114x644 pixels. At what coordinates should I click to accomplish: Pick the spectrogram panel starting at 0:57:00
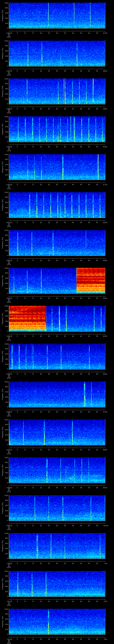tap(57, 432)
